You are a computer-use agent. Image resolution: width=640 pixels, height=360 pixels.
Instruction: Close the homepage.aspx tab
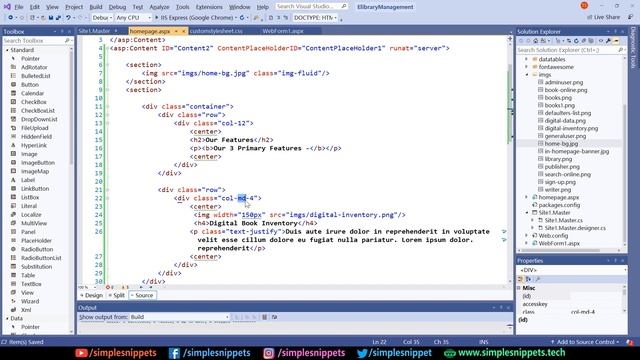[x=183, y=31]
